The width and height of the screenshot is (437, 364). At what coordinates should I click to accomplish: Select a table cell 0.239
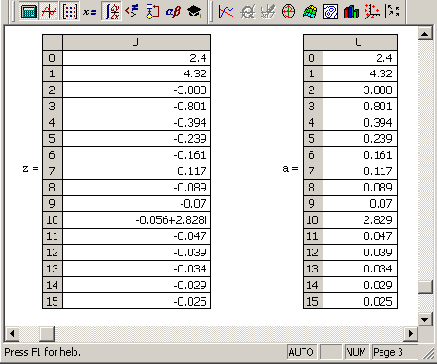(x=360, y=138)
